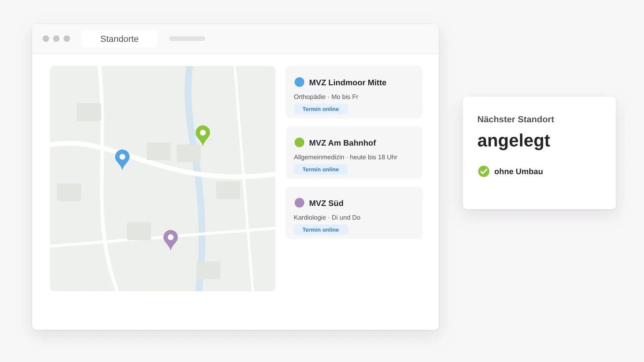Click Termin online for MVZ Süd
Screen dimensions: 644x362
(321, 230)
